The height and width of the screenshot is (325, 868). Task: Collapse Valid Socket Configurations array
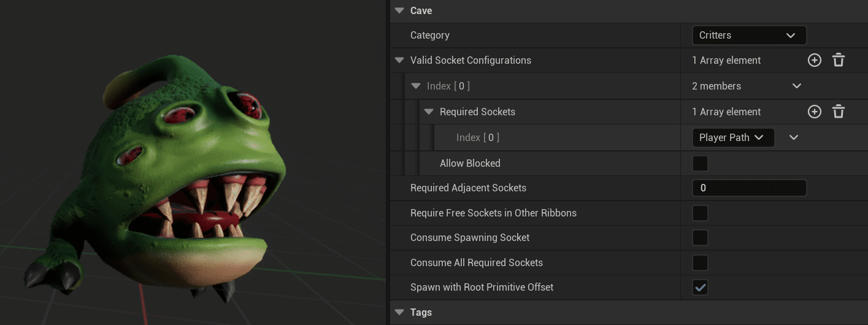tap(400, 60)
